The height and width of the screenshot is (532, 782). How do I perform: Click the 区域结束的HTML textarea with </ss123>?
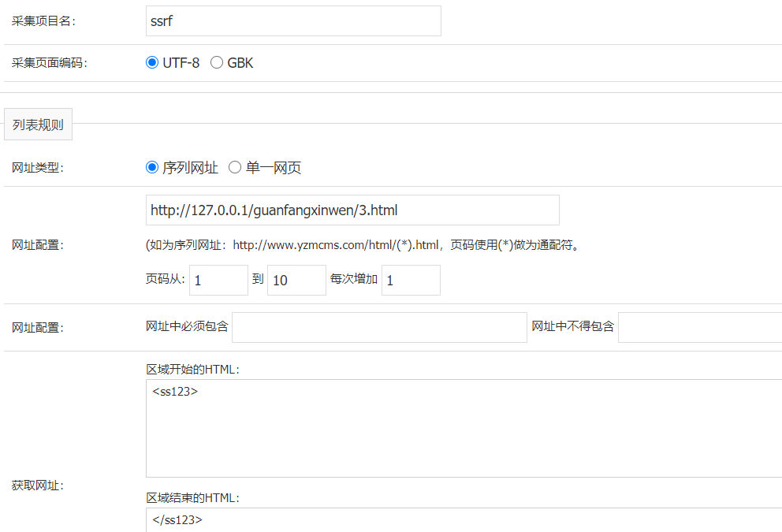[x=464, y=519]
